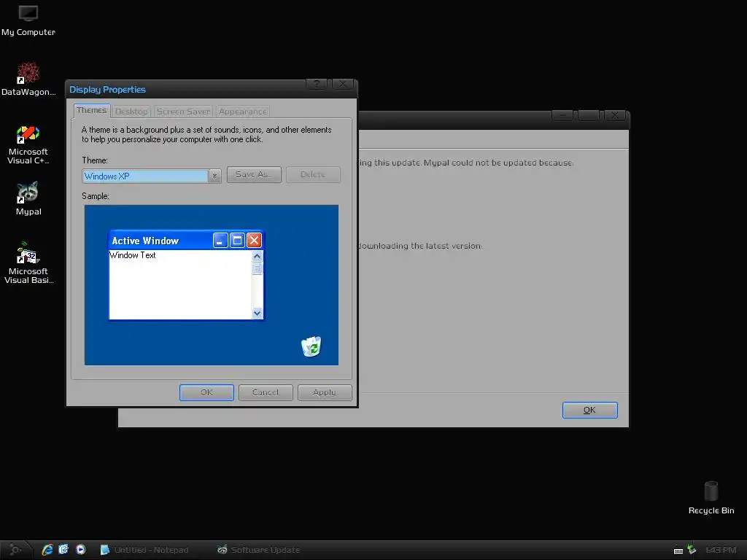
Task: Close the Software Update window behind
Action: click(614, 115)
